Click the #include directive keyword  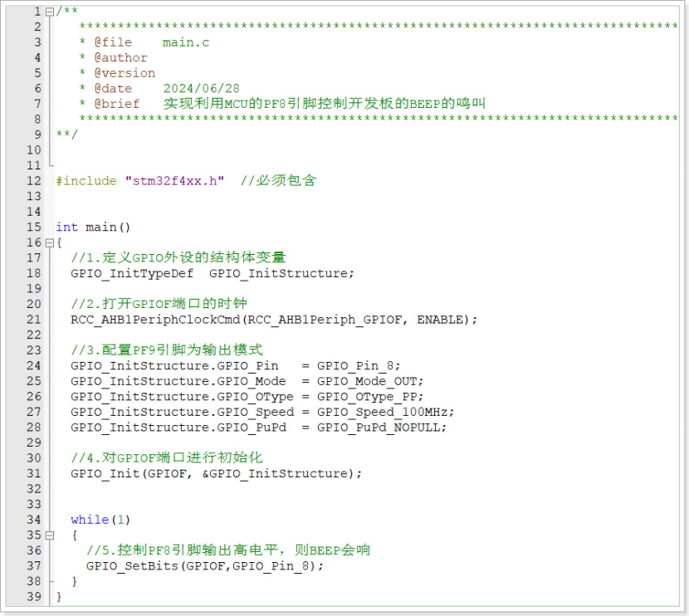pyautogui.click(x=86, y=181)
